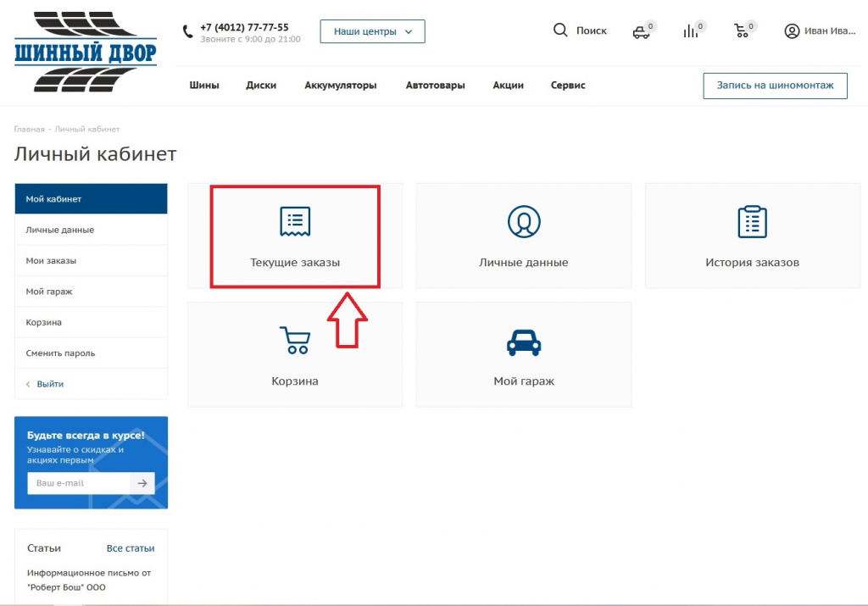Screen dimensions: 868x606
Task: Submit email with the arrow button
Action: click(142, 483)
